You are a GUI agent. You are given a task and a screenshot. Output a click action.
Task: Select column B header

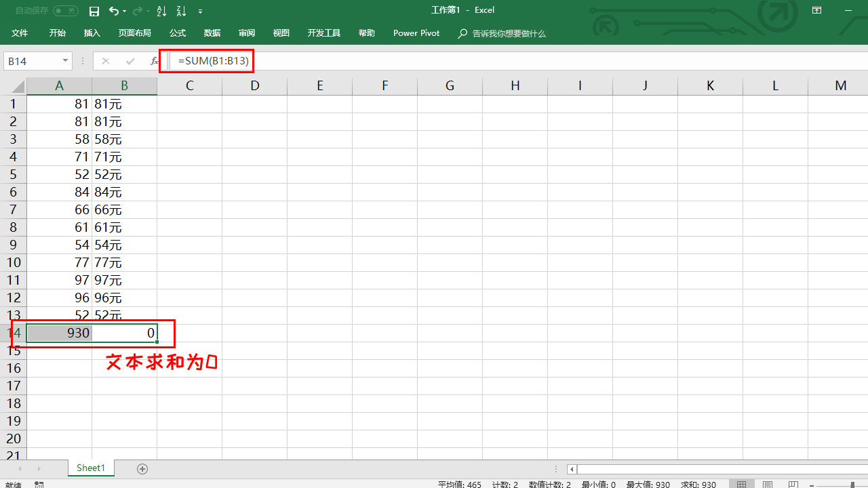point(124,86)
